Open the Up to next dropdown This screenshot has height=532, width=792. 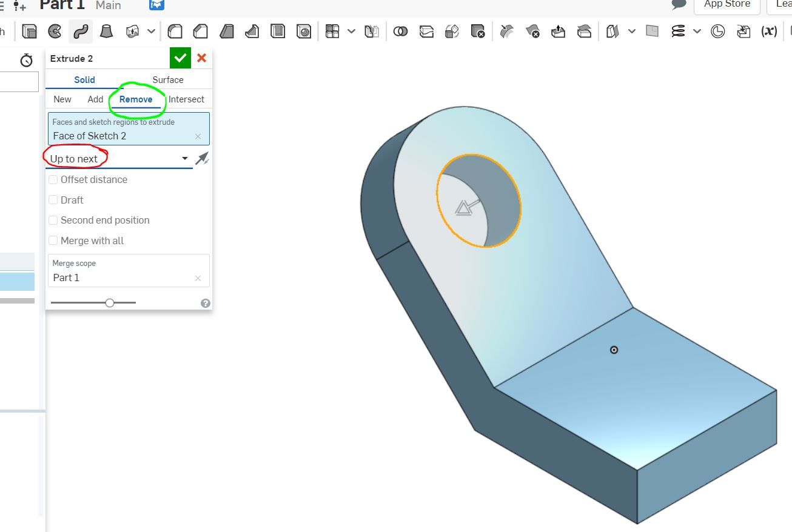click(x=184, y=158)
